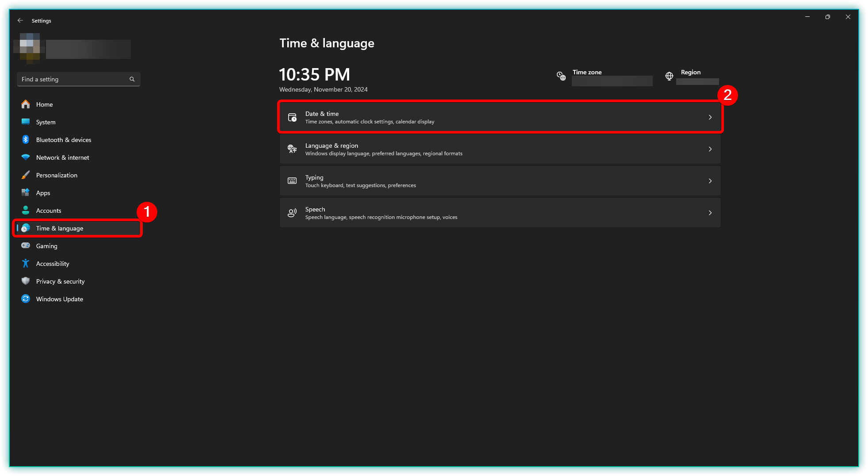Click the 10:35 PM clock text
868x476 pixels.
point(314,74)
